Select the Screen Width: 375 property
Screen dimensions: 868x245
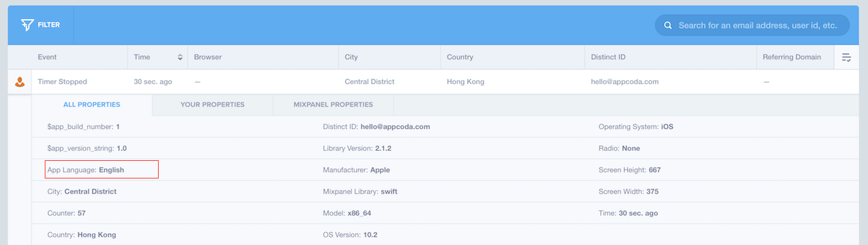point(629,191)
